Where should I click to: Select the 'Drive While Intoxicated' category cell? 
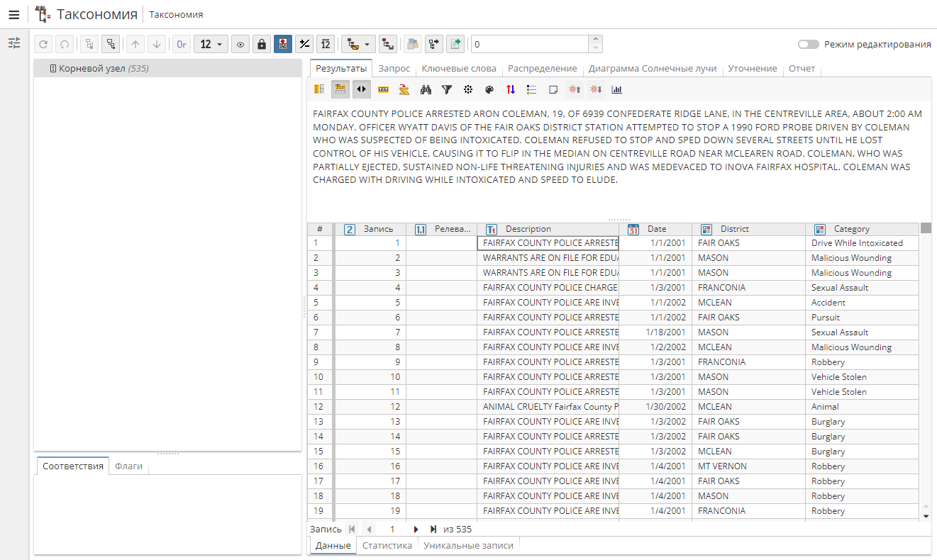(x=862, y=243)
